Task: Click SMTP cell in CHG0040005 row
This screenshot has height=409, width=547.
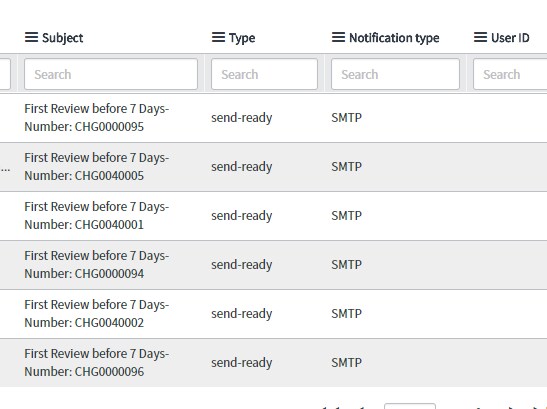Action: point(346,166)
